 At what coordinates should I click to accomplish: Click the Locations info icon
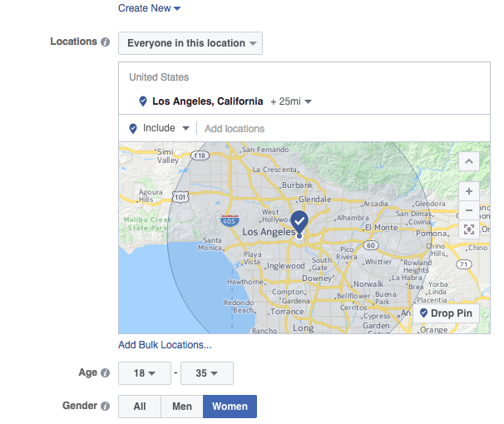[x=106, y=42]
